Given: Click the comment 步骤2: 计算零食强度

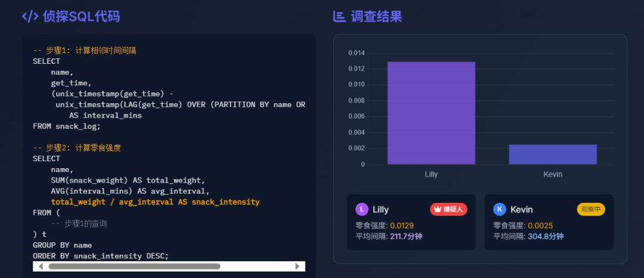Looking at the screenshot, I should 77,148.
